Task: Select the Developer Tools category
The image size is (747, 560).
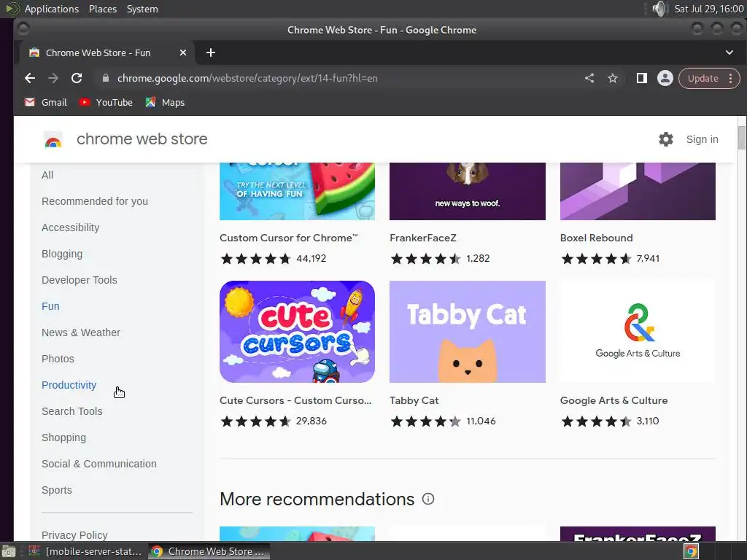Action: tap(79, 280)
